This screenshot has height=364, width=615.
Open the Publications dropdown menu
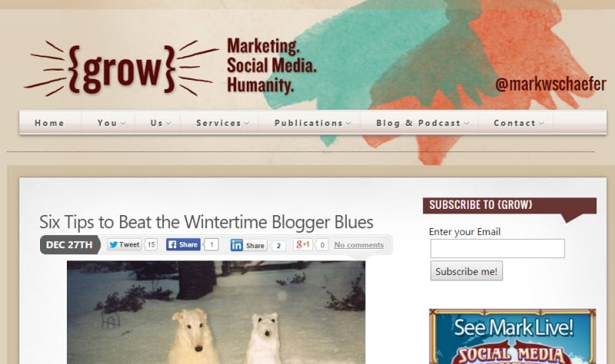coord(312,123)
